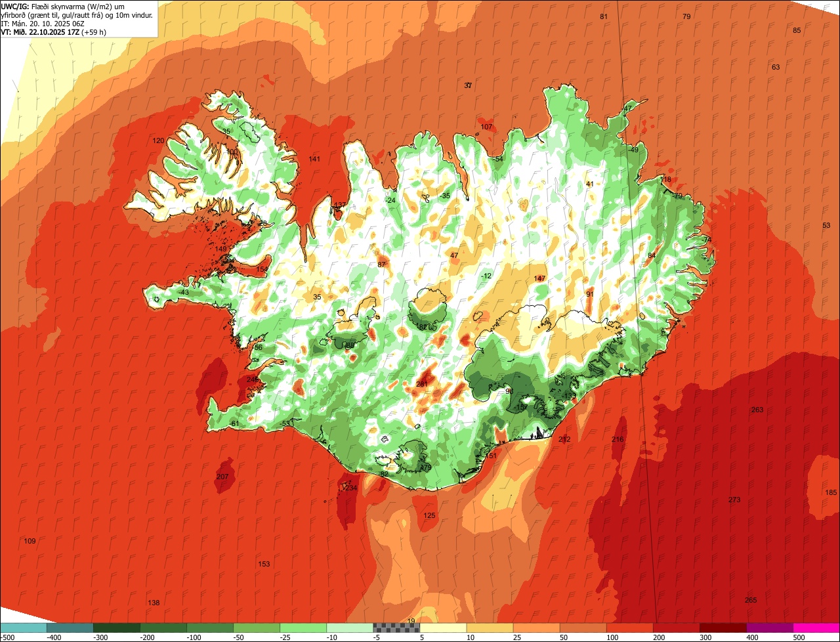Click the flux value 185
This screenshot has height=642, width=840.
pyautogui.click(x=831, y=492)
